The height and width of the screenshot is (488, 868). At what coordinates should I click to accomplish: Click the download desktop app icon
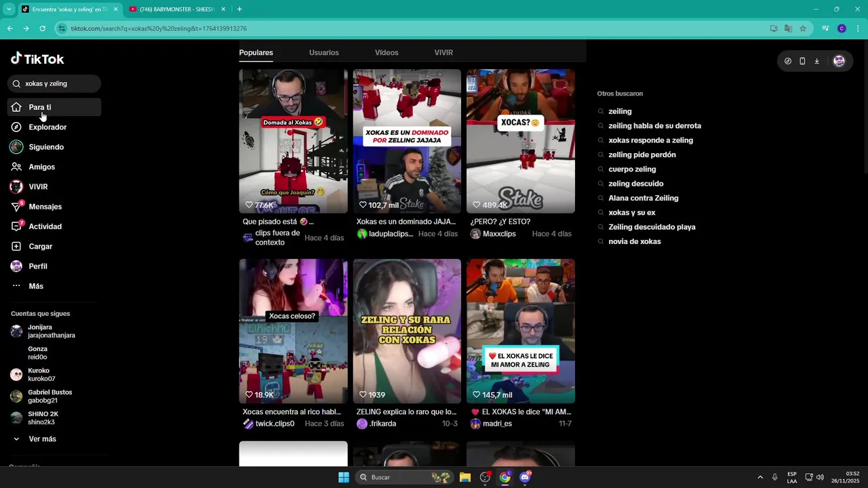click(816, 61)
